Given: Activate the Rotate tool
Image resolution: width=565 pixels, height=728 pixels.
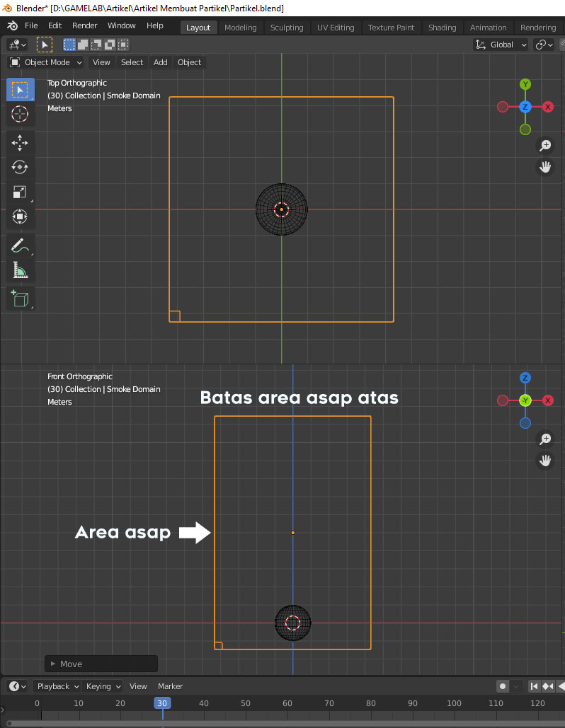Looking at the screenshot, I should click(x=20, y=167).
